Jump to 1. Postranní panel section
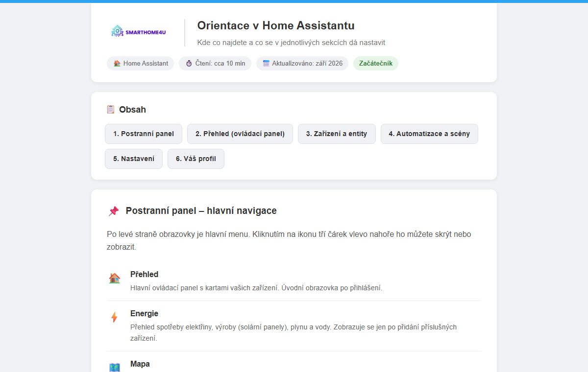 click(144, 134)
